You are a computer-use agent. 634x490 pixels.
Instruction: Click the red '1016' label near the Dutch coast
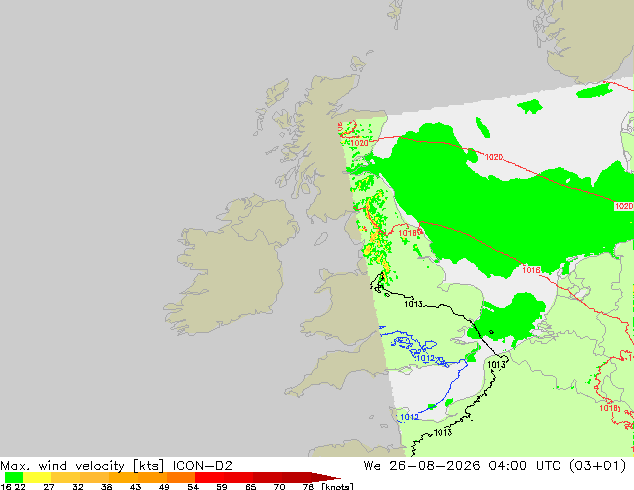(531, 270)
